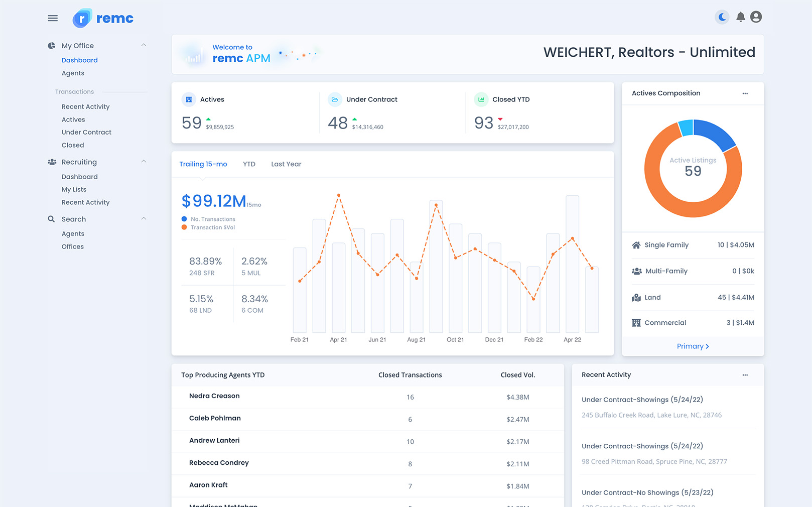Collapse the Recruiting section
Viewport: 812px width, 507px height.
coord(144,162)
